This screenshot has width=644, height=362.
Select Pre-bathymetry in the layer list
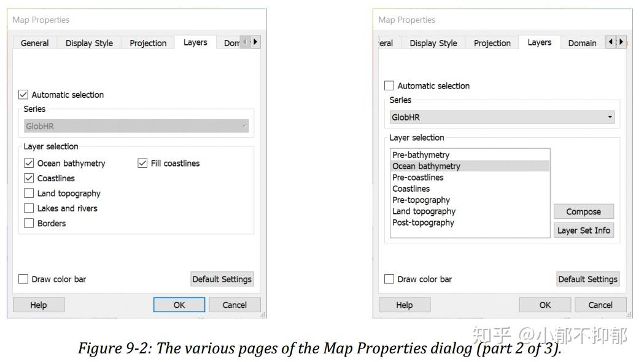[x=421, y=155]
